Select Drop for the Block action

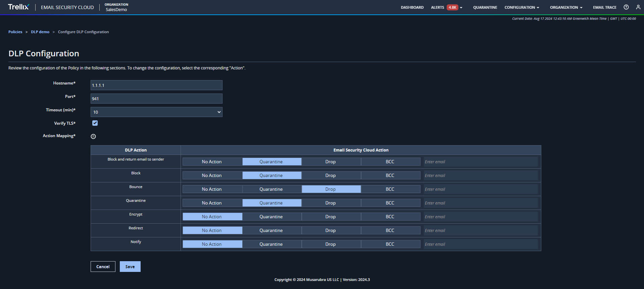(331, 175)
